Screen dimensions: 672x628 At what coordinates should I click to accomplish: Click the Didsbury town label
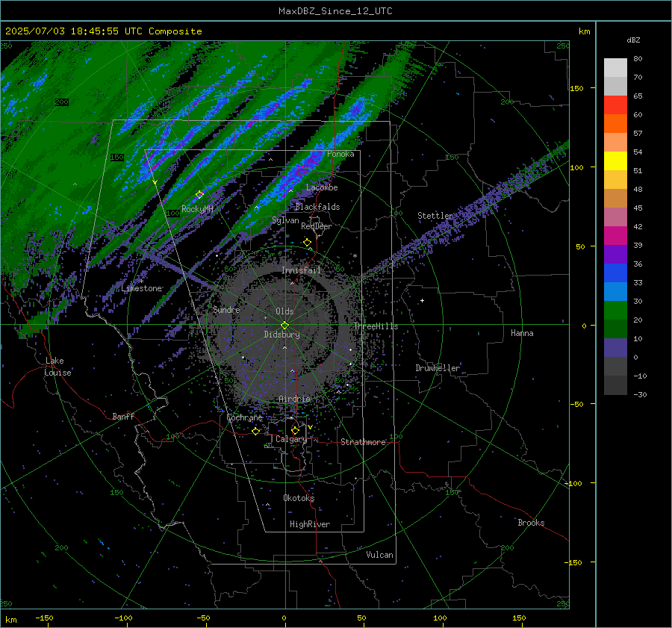281,335
